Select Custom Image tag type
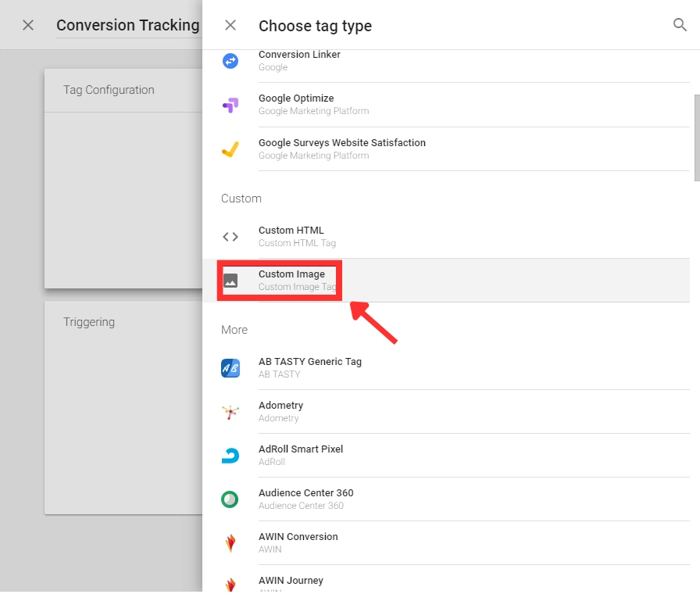Viewport: 700px width, 594px height. click(x=446, y=281)
